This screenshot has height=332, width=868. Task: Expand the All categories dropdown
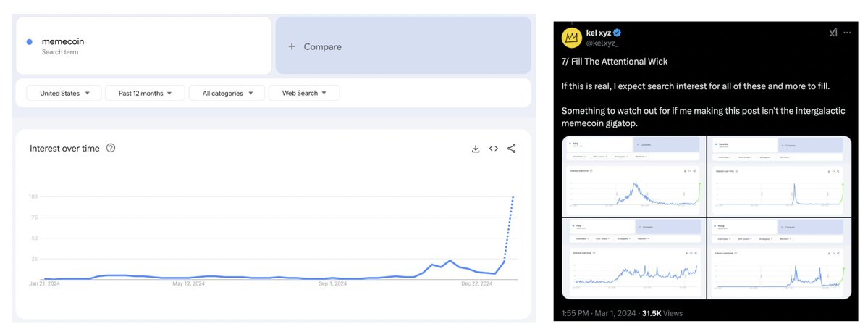(227, 93)
